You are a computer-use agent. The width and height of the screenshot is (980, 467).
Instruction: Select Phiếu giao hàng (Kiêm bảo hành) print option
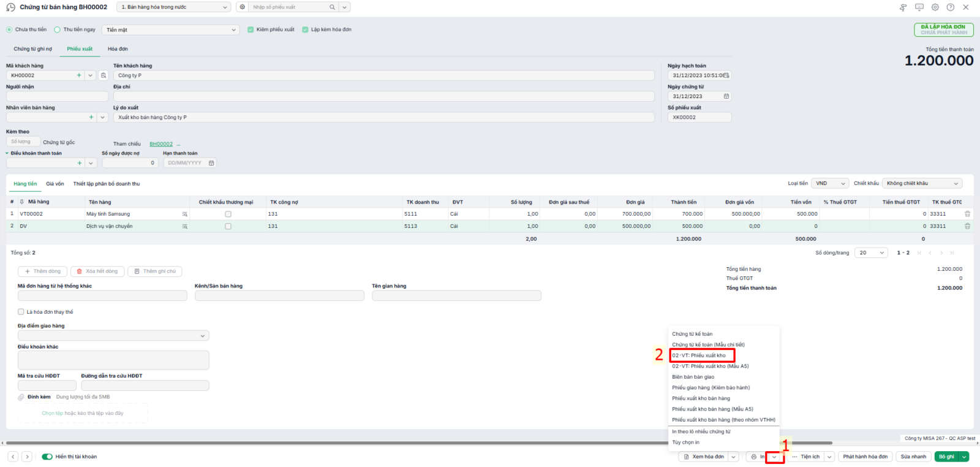(710, 388)
